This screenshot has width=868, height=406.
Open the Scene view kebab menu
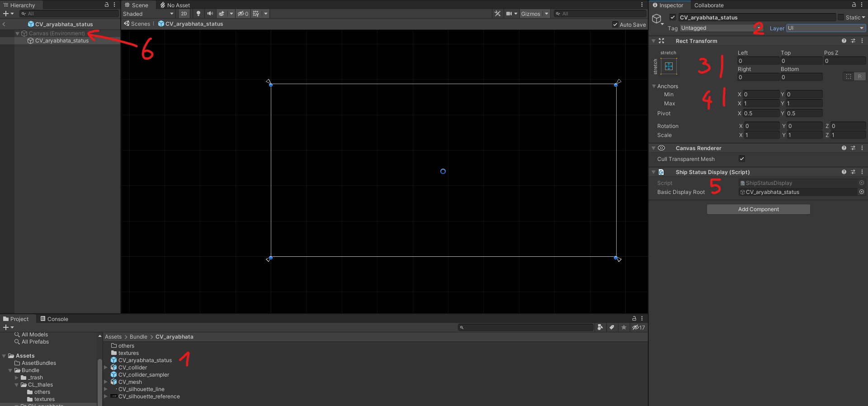pyautogui.click(x=642, y=5)
